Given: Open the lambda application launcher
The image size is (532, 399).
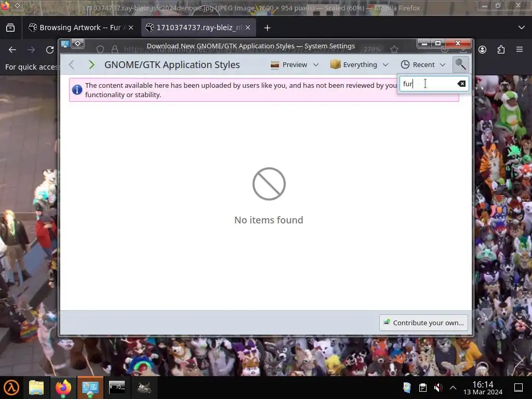Looking at the screenshot, I should [11, 388].
